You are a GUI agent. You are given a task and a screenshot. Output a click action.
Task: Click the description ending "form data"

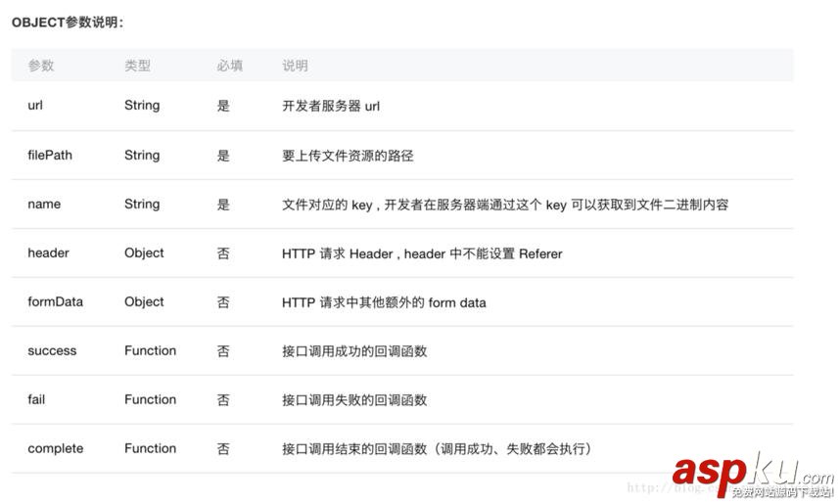pyautogui.click(x=384, y=302)
